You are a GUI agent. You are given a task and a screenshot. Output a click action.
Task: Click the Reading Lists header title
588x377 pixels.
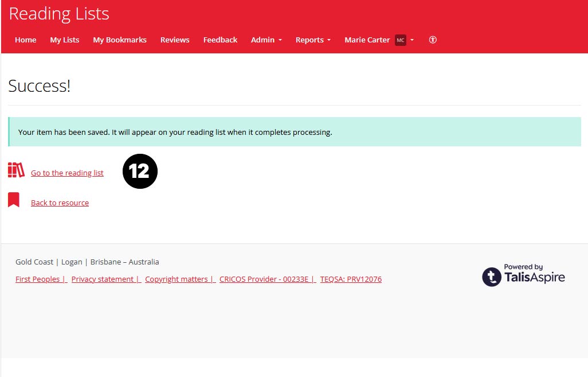(x=59, y=14)
